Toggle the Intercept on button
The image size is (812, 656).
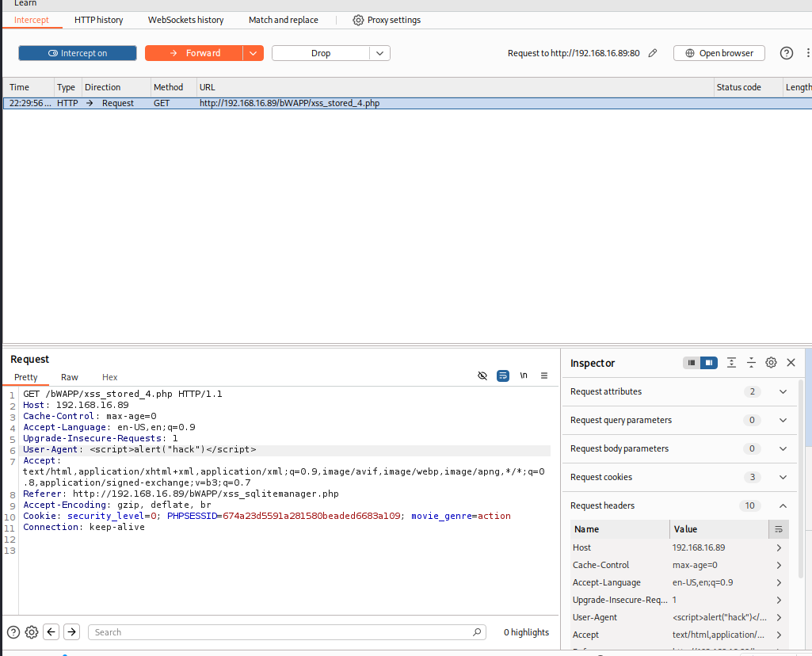[78, 53]
